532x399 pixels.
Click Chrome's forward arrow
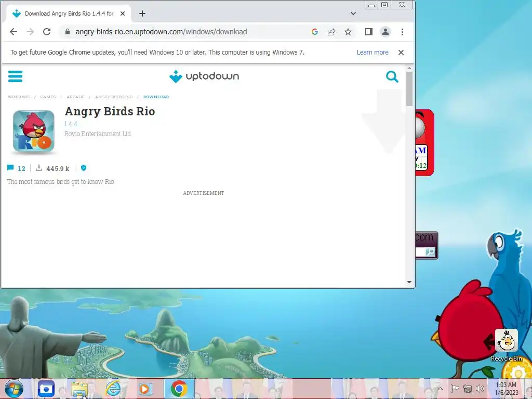pyautogui.click(x=30, y=32)
